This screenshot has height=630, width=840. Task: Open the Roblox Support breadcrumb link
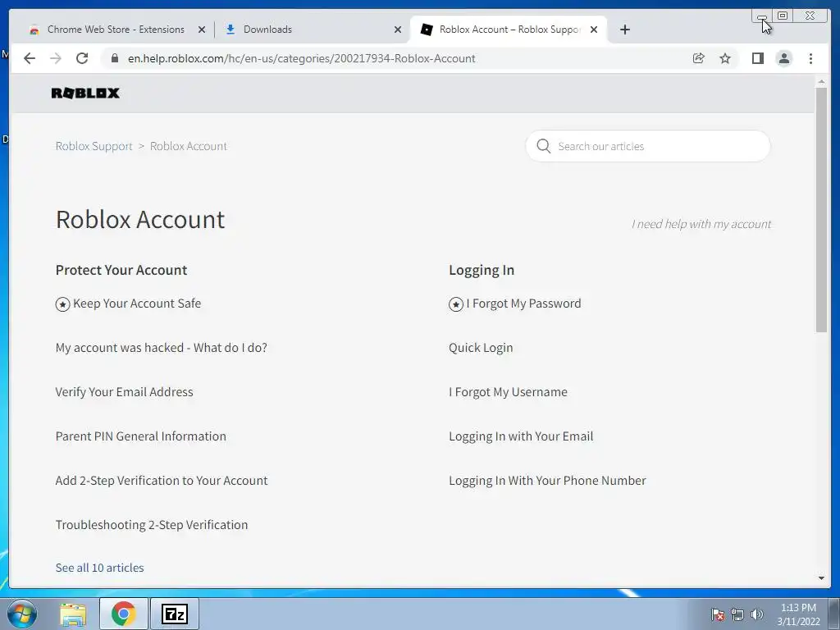(94, 146)
